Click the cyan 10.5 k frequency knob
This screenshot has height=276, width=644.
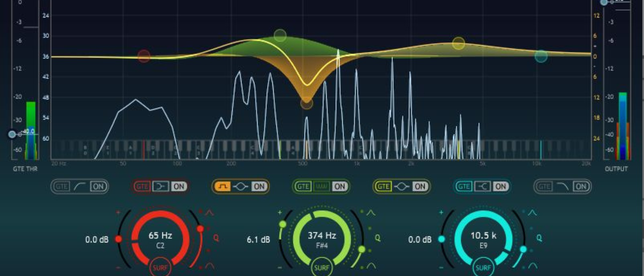click(483, 239)
